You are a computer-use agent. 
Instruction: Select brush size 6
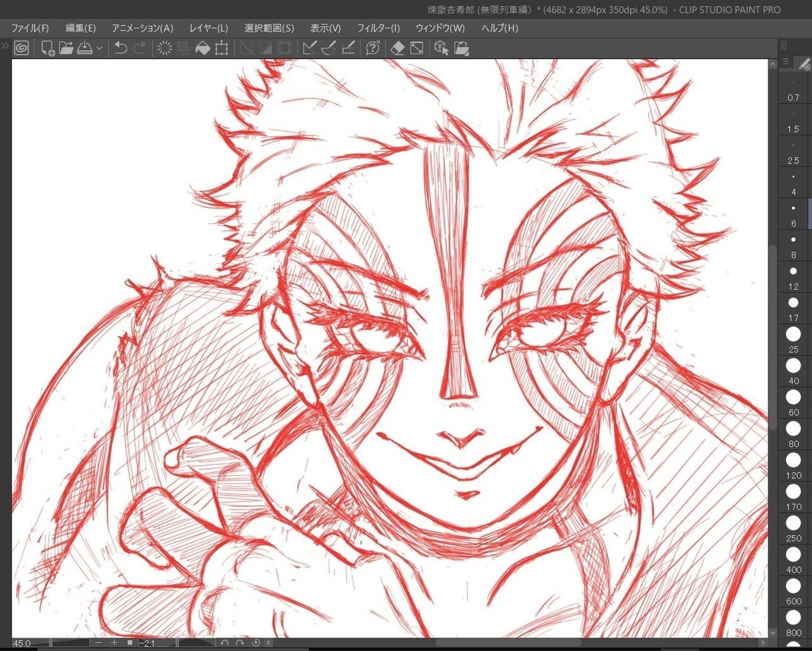(x=794, y=214)
